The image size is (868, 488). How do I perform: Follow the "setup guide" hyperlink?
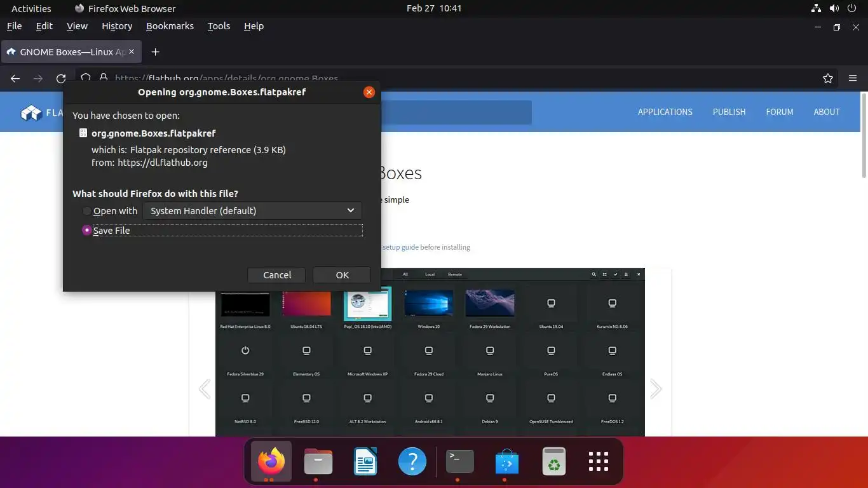[400, 247]
